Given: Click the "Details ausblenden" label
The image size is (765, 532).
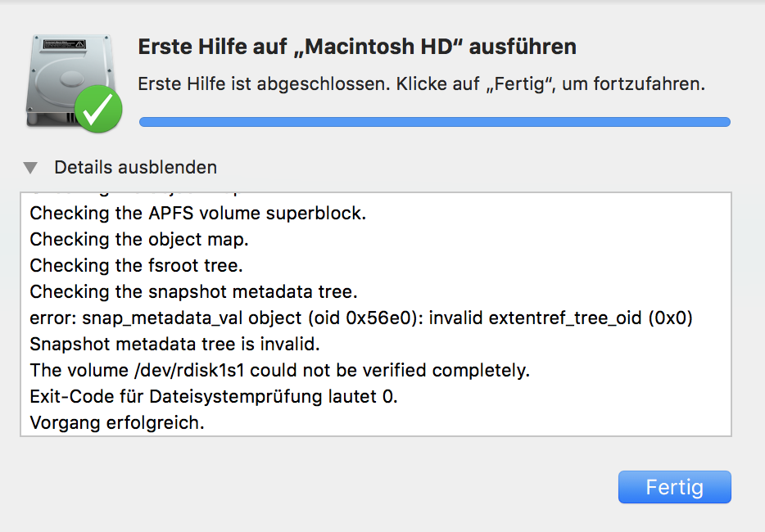Looking at the screenshot, I should click(135, 168).
